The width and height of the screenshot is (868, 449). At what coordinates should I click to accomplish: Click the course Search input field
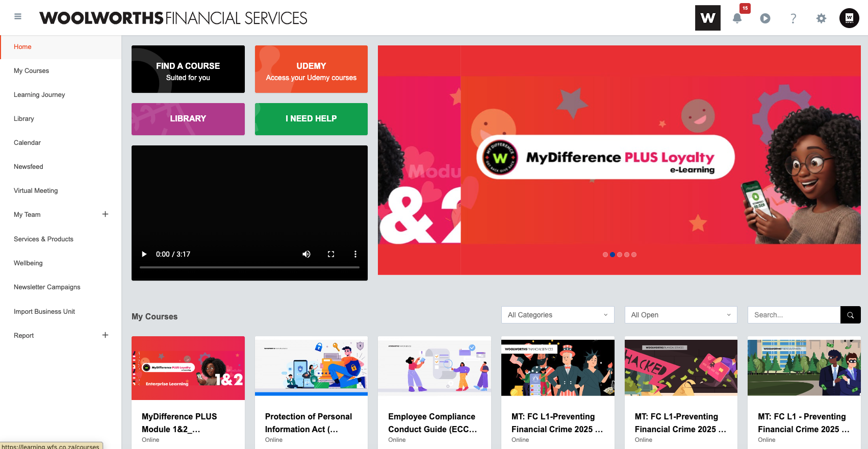point(794,315)
